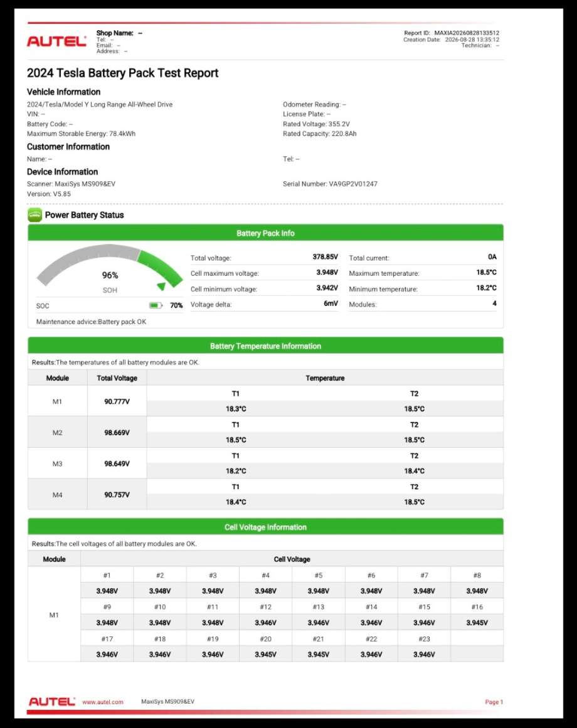The width and height of the screenshot is (577, 728).
Task: Click the 70% SOC percentage
Action: (176, 305)
